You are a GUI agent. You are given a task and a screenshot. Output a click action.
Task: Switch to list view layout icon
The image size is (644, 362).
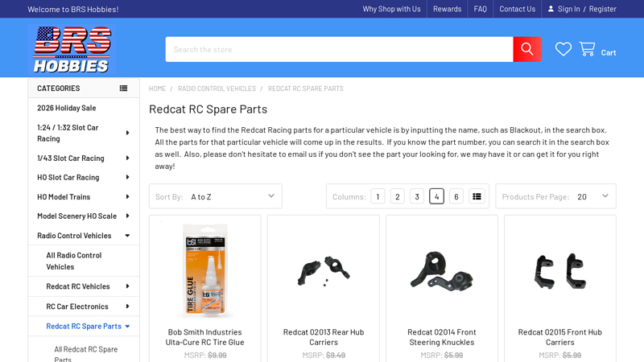click(x=477, y=196)
